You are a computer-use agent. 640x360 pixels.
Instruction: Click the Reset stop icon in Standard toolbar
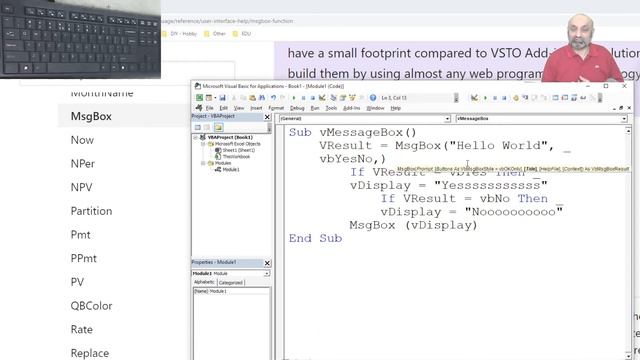point(313,98)
